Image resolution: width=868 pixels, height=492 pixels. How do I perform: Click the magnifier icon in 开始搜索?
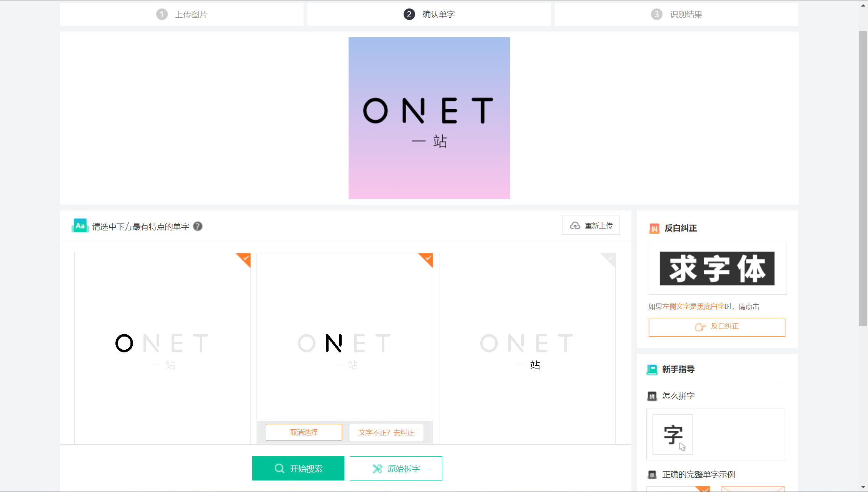279,469
